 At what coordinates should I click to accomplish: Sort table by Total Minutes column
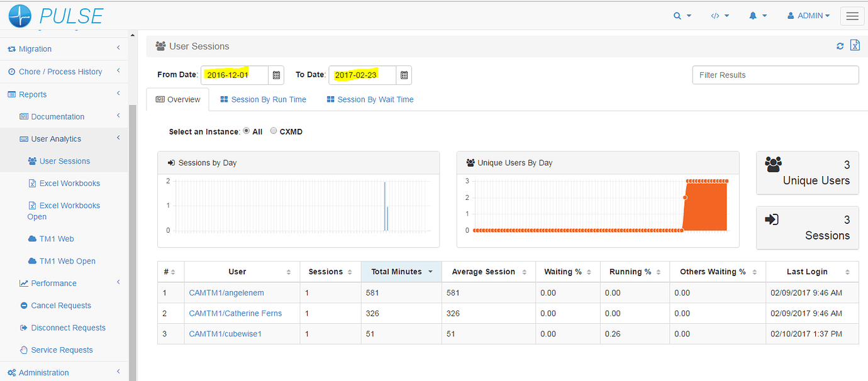point(401,272)
